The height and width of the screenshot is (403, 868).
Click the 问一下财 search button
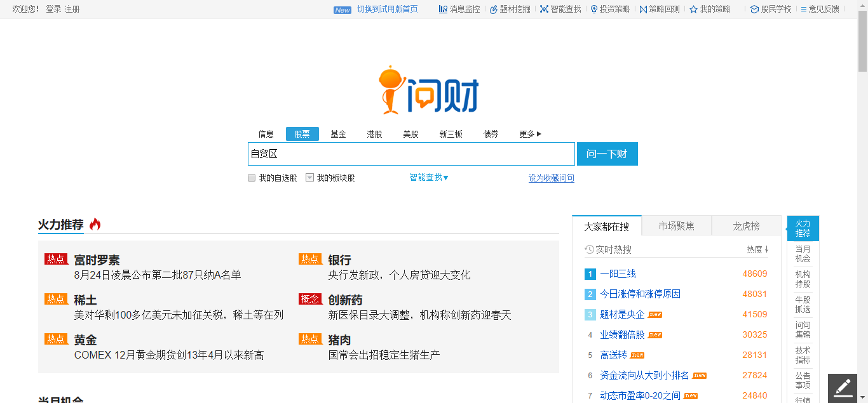607,154
